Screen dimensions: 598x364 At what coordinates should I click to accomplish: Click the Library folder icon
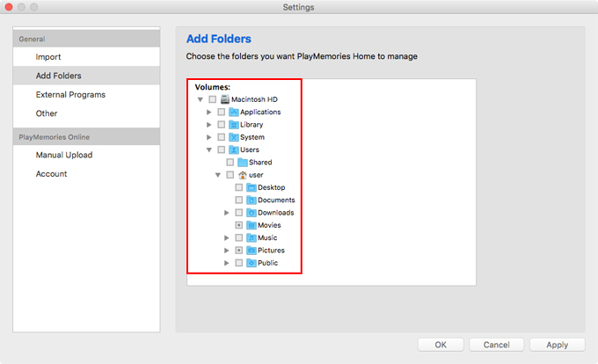pos(234,125)
